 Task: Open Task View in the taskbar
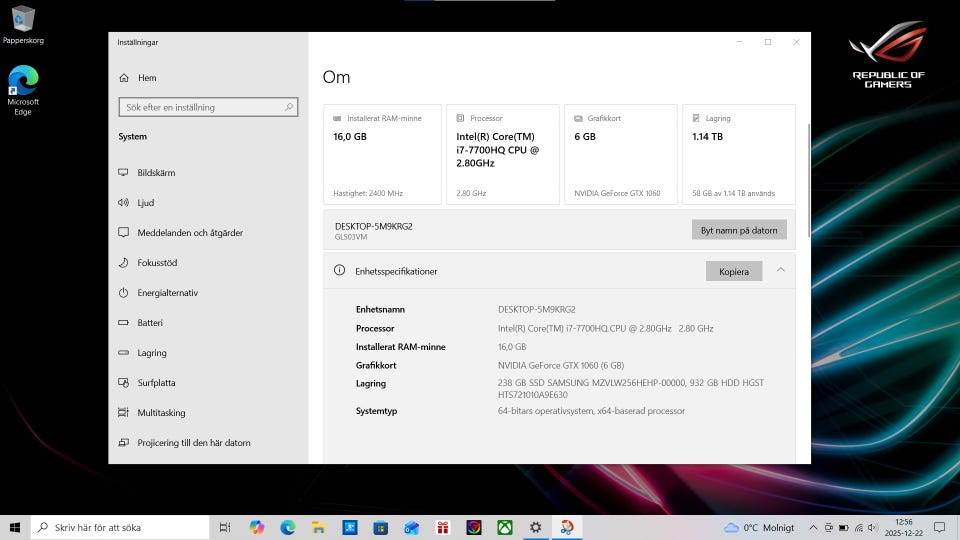click(225, 527)
